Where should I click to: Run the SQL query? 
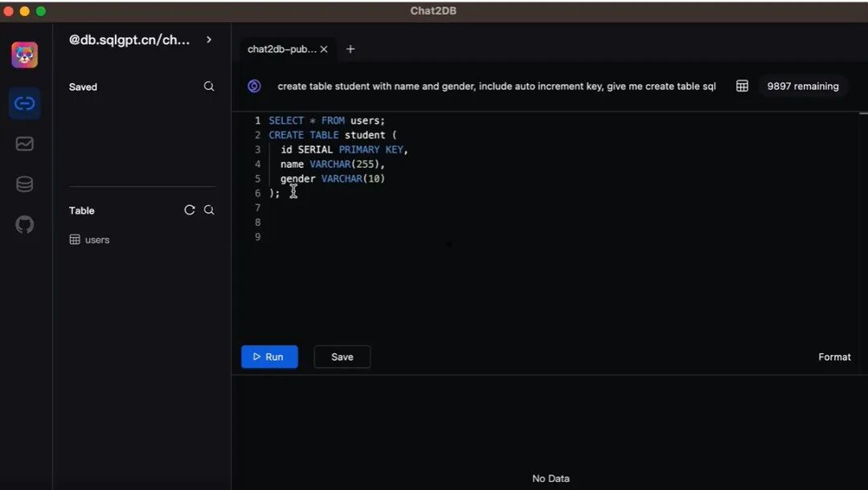pyautogui.click(x=269, y=357)
